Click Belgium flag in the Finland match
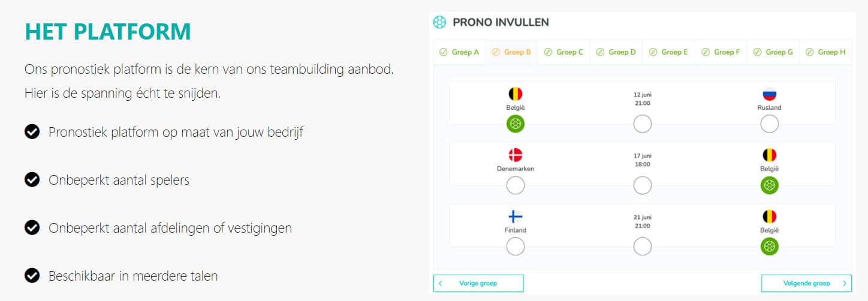868x301 pixels. (x=769, y=216)
